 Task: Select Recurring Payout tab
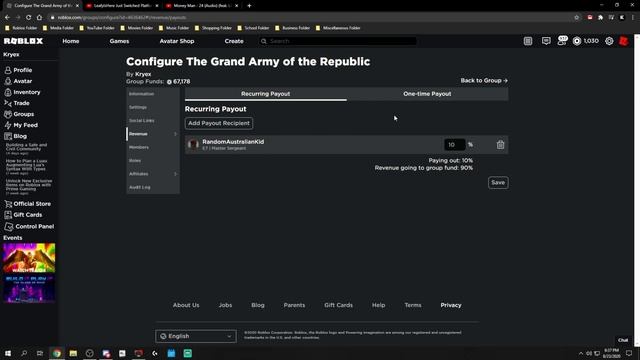coord(266,94)
